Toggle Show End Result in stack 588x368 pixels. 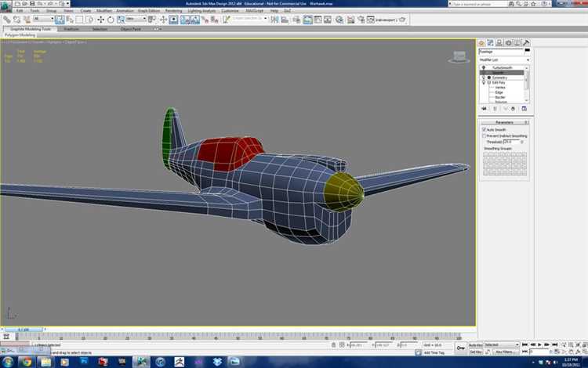(x=495, y=109)
